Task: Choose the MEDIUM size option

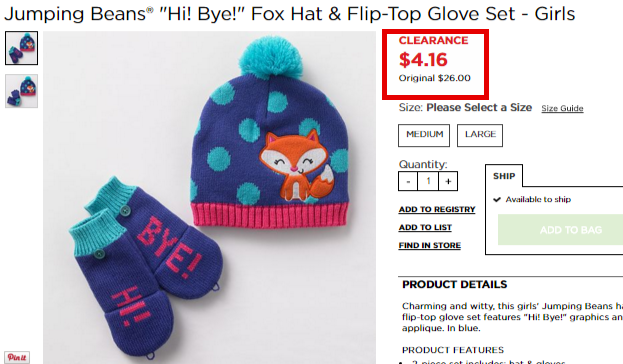Action: coord(424,135)
